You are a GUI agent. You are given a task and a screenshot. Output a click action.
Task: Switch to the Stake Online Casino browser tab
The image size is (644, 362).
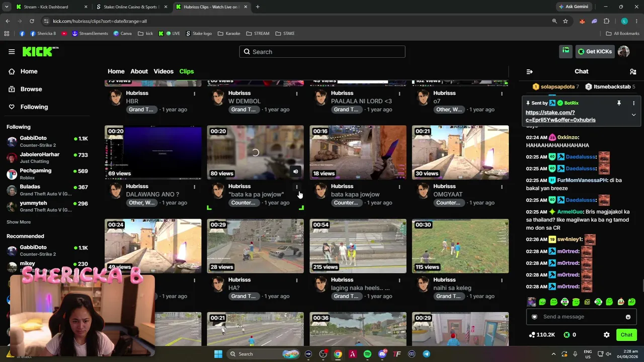click(x=132, y=7)
